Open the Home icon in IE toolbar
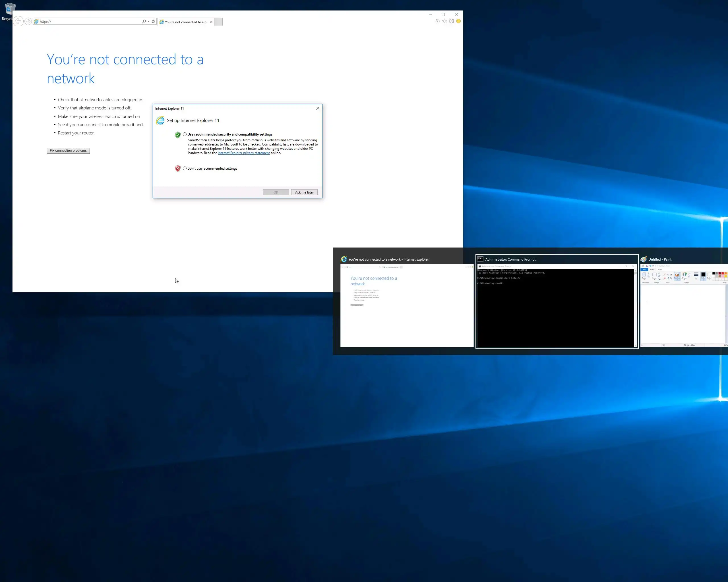Image resolution: width=728 pixels, height=582 pixels. pos(437,21)
